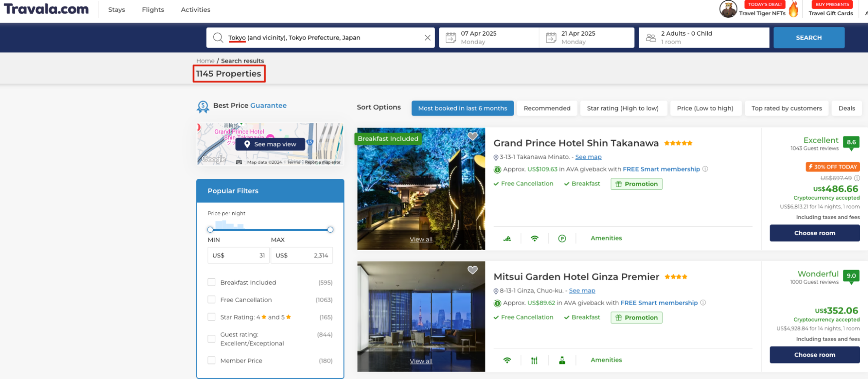Enable the Breakfast Included filter
868x379 pixels.
pyautogui.click(x=211, y=282)
